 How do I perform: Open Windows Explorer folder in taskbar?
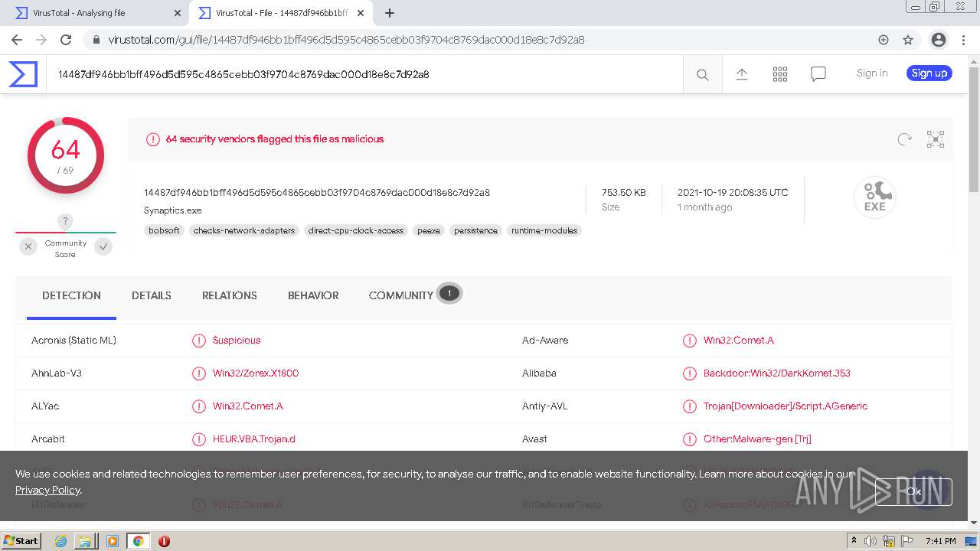pos(85,541)
